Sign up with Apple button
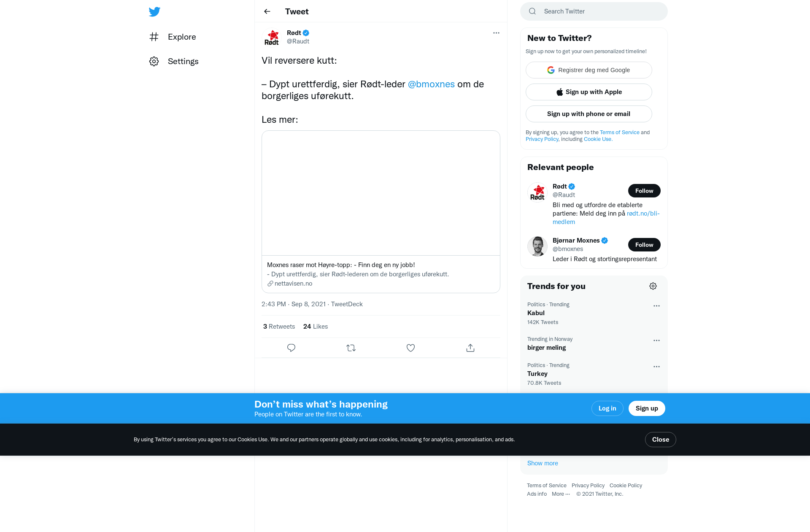810x532 pixels. click(x=589, y=92)
